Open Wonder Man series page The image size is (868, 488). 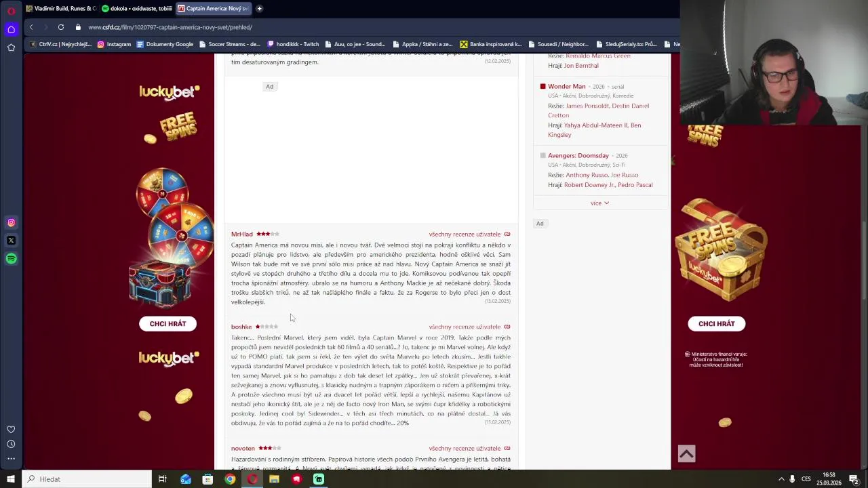566,87
